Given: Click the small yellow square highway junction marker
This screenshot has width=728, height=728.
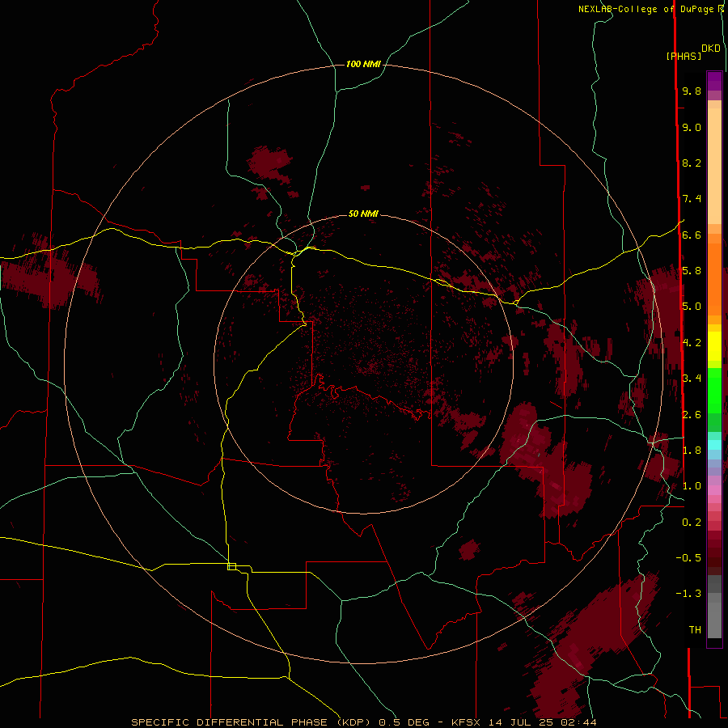Looking at the screenshot, I should pos(231,566).
